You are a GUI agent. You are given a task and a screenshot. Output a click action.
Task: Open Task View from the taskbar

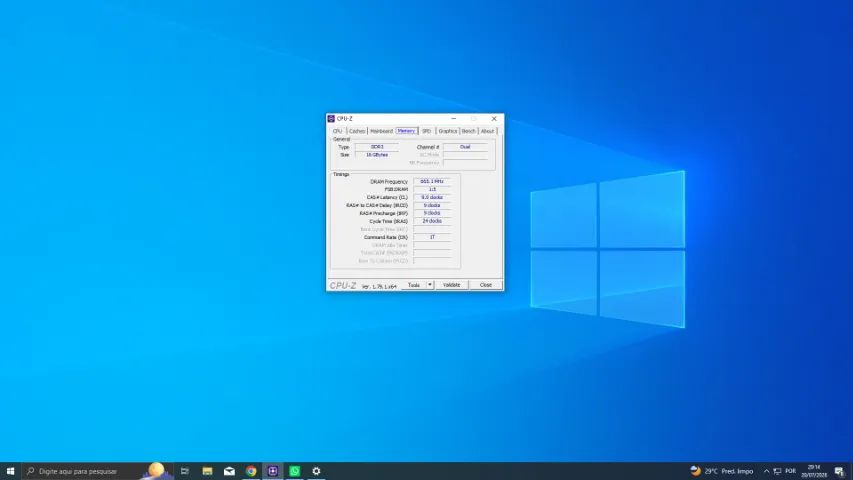[x=185, y=471]
